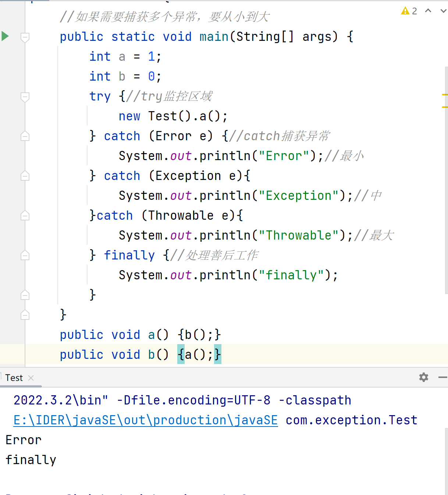Click the Chinese comment line at top
The height and width of the screenshot is (495, 448).
pyautogui.click(x=165, y=17)
